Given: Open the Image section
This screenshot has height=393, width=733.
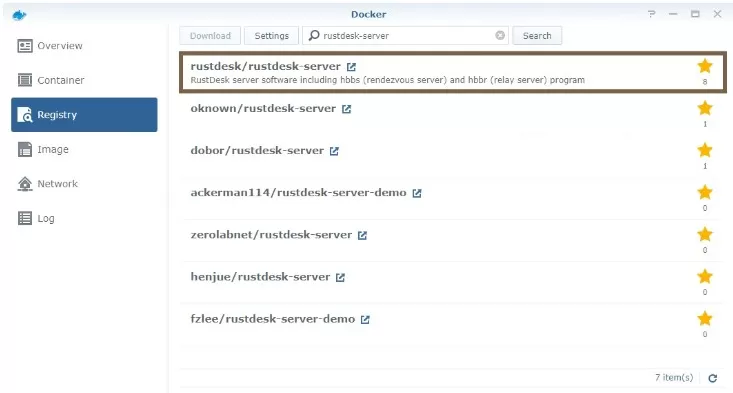Looking at the screenshot, I should point(84,149).
